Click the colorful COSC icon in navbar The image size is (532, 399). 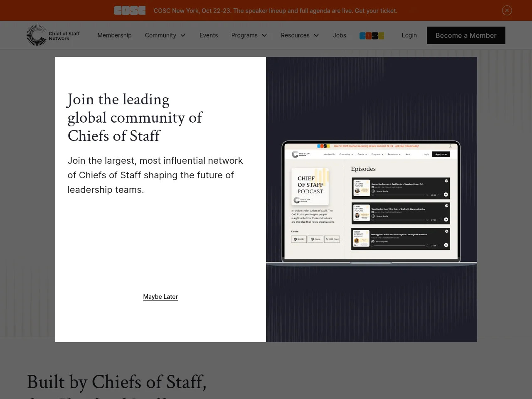click(x=372, y=36)
